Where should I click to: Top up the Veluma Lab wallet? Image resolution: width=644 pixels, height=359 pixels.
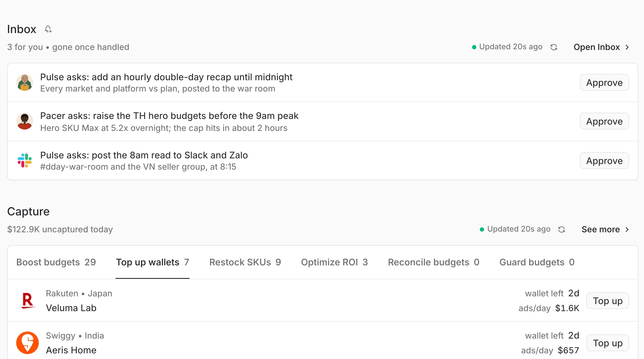(608, 301)
